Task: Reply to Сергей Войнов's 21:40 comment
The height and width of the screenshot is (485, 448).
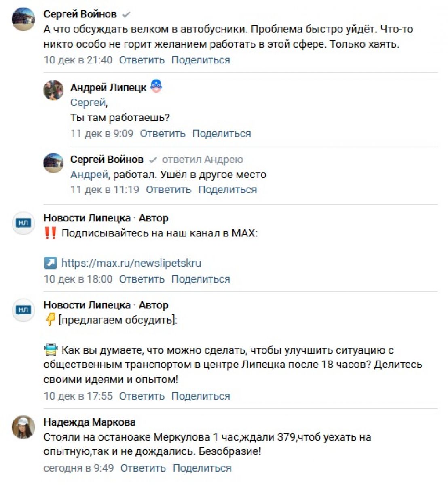Action: (x=142, y=60)
